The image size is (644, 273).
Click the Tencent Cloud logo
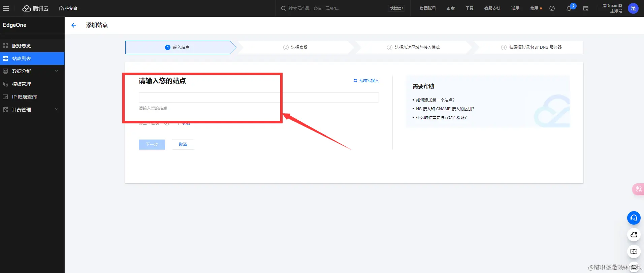(x=35, y=8)
